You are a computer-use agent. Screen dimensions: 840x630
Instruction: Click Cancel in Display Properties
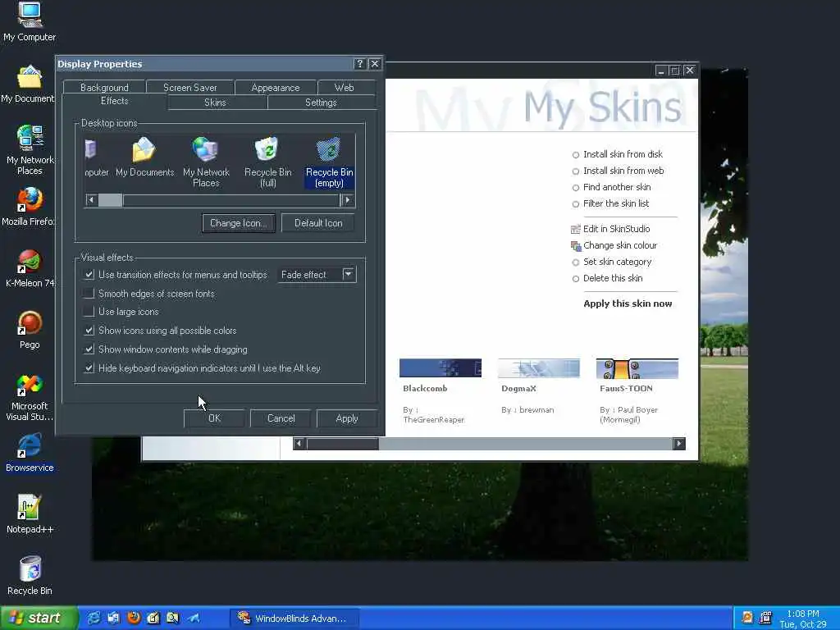point(281,418)
